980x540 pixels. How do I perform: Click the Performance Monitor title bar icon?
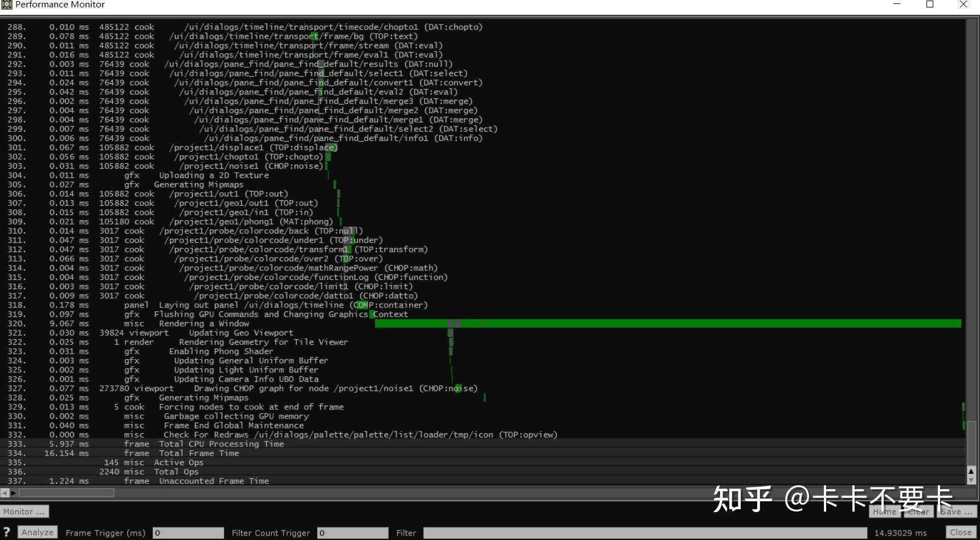[x=6, y=5]
